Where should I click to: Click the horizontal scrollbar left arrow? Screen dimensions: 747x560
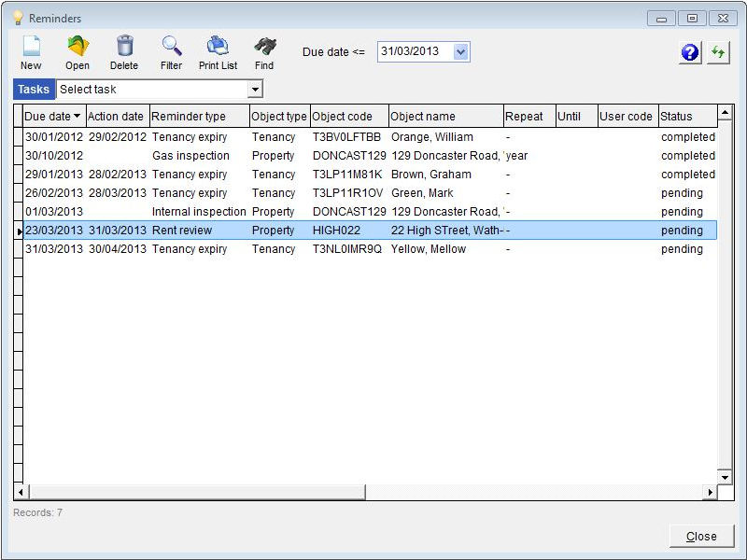(x=21, y=492)
